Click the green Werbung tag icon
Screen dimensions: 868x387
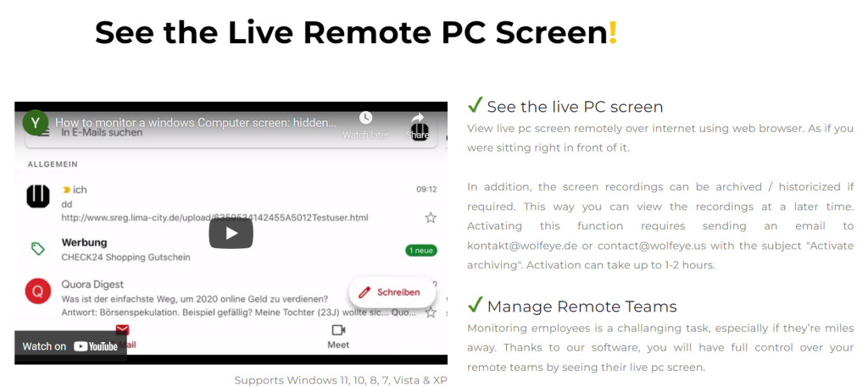pos(38,249)
